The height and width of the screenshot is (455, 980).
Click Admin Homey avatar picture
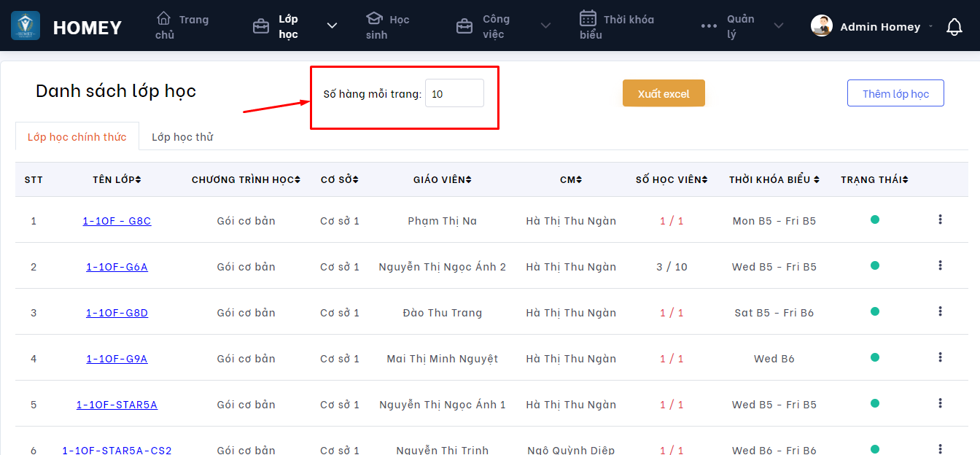coord(822,26)
